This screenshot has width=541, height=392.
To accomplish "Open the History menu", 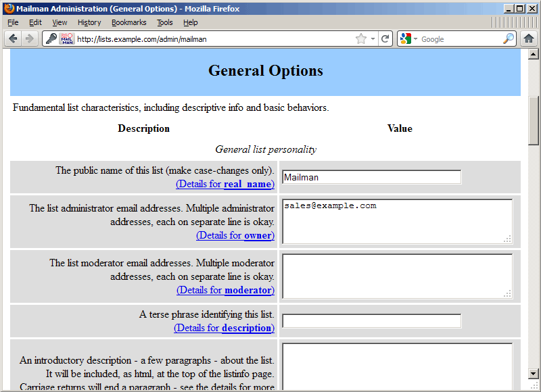I will coord(89,22).
